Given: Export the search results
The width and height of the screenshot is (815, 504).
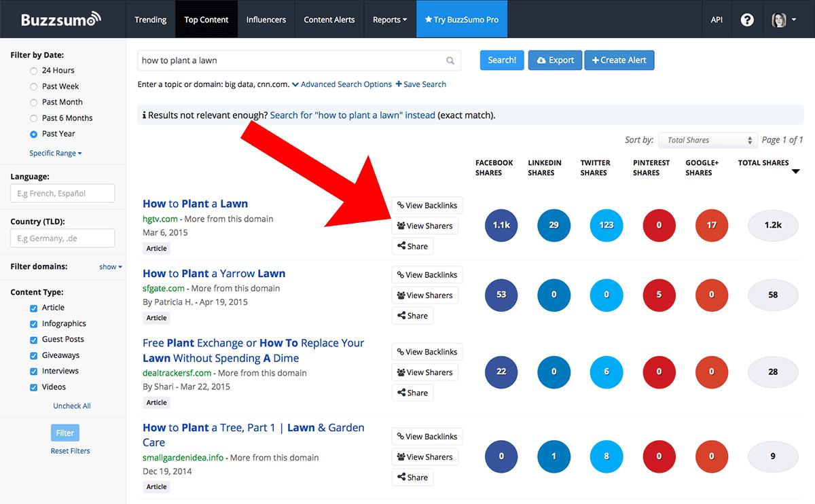Looking at the screenshot, I should 555,60.
